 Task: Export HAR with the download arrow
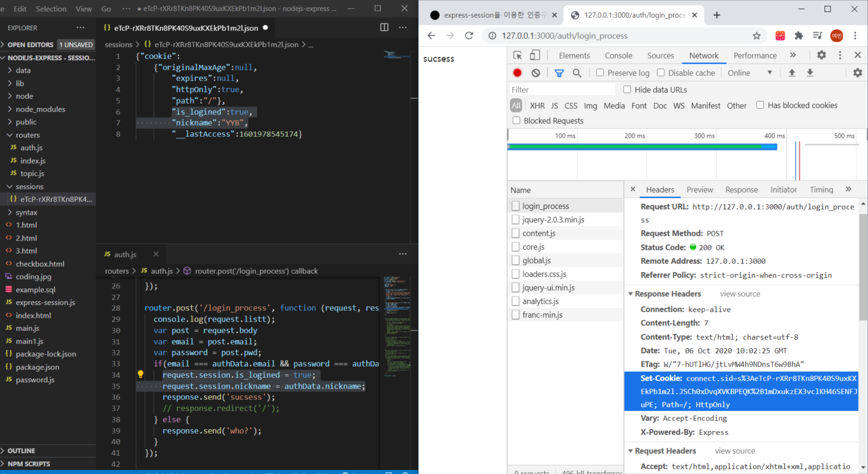point(810,73)
